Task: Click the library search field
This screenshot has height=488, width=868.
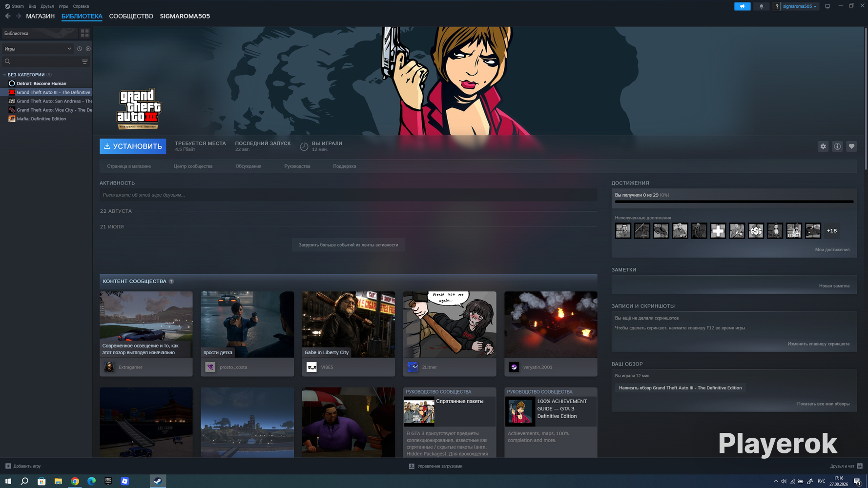Action: click(41, 61)
